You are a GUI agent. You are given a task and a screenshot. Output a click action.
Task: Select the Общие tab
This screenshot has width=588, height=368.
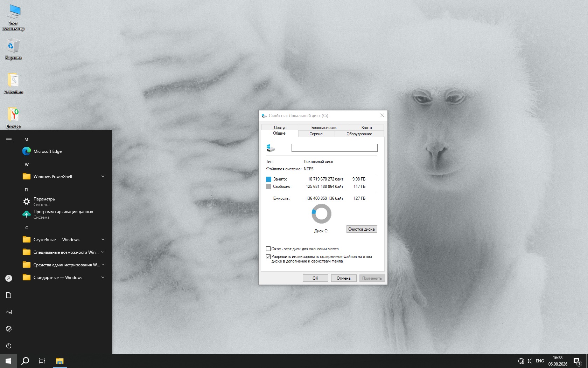click(x=279, y=133)
